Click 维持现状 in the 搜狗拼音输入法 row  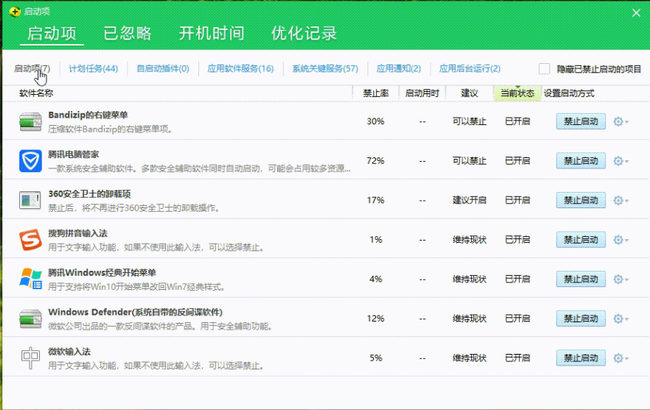(x=469, y=240)
